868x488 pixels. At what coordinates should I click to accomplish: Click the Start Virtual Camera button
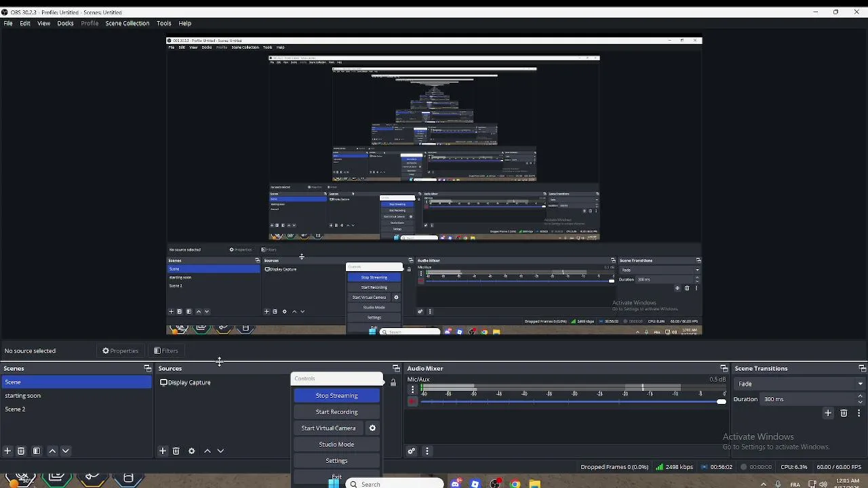[x=328, y=428]
